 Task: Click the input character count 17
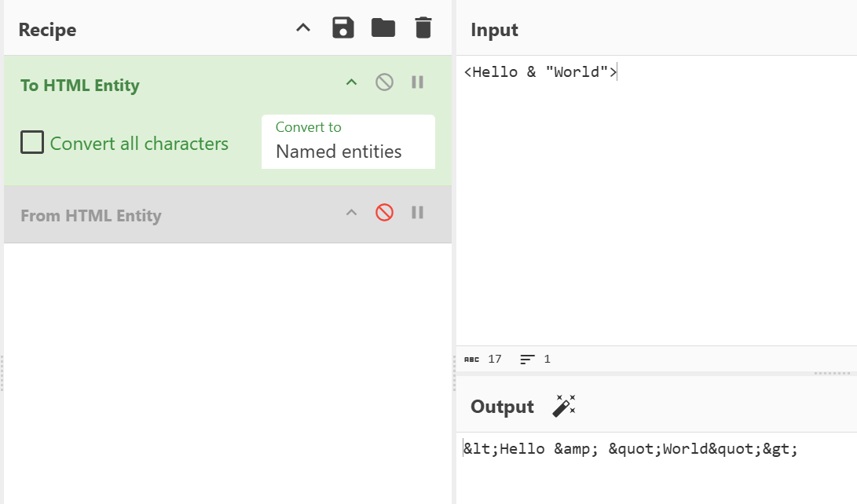tap(482, 360)
